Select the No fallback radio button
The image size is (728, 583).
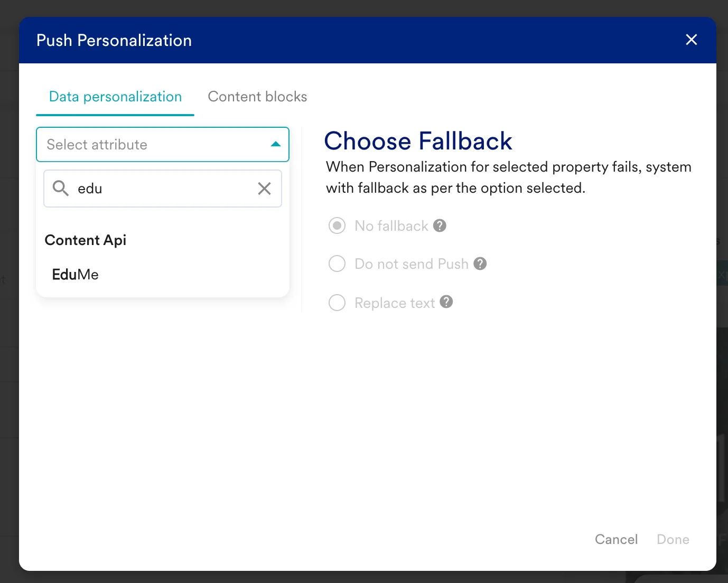pyautogui.click(x=337, y=225)
